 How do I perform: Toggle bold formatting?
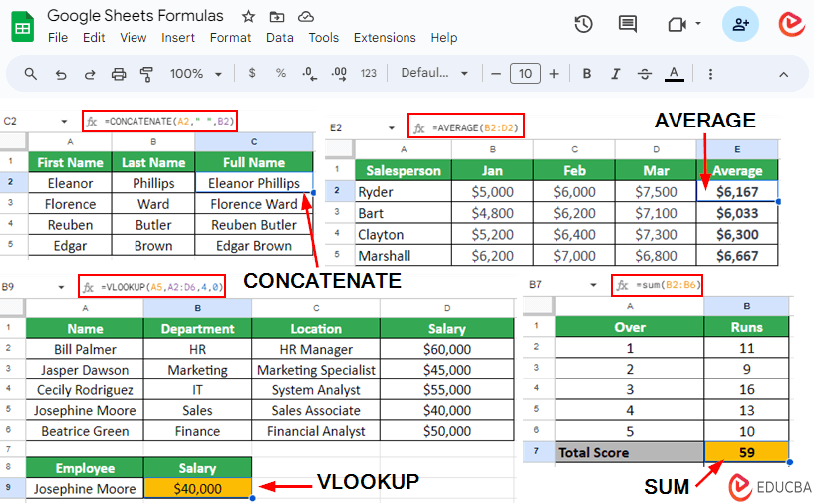[x=587, y=74]
